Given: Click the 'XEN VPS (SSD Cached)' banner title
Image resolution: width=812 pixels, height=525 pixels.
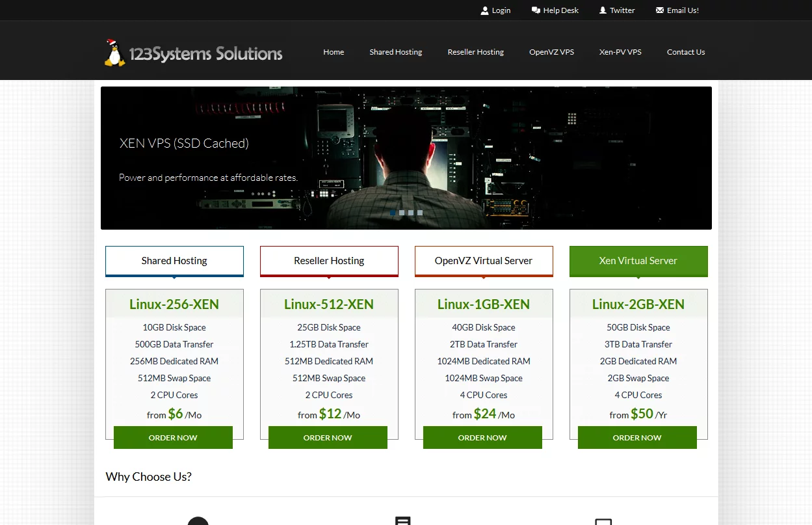Looking at the screenshot, I should 184,144.
